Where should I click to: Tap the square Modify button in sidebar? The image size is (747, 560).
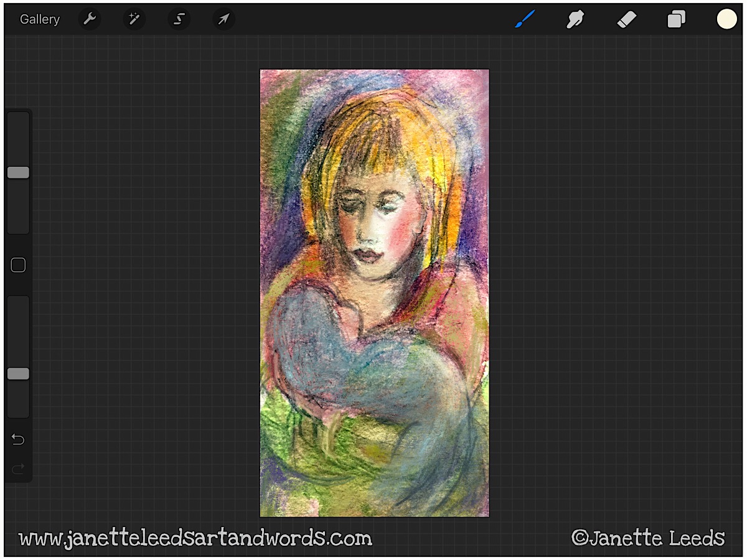[18, 266]
